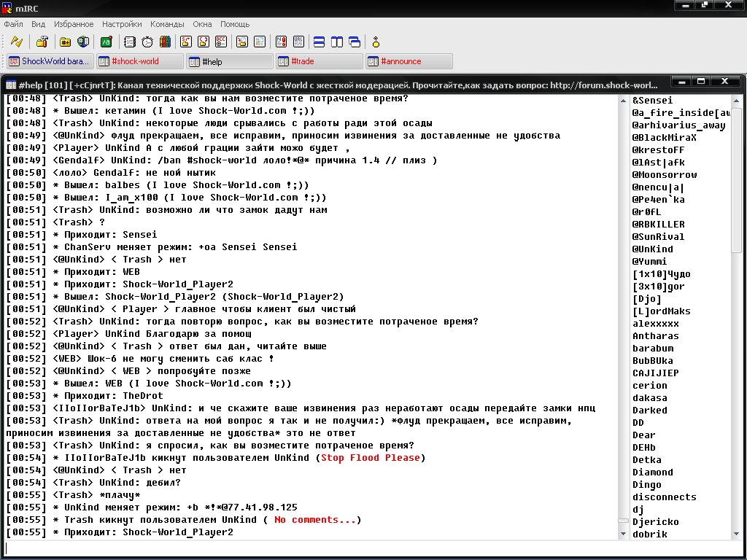Select BubBUka in the nickname list
Screen dimensions: 747x560
point(653,360)
